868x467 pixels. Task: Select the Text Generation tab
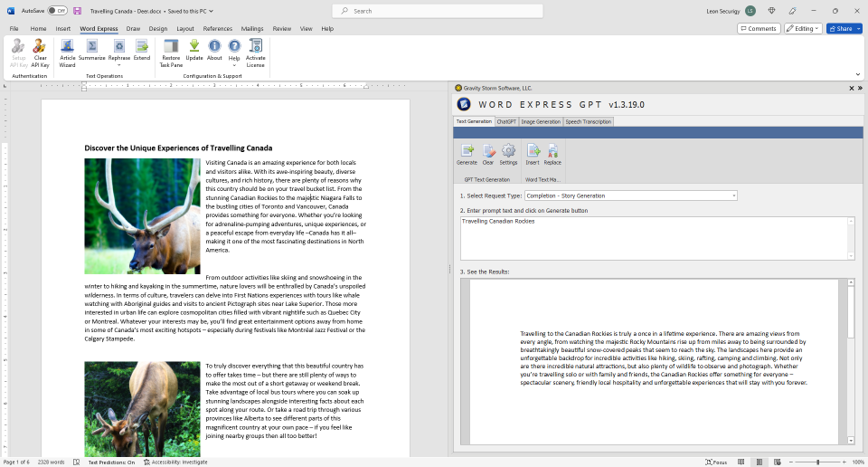(x=474, y=121)
